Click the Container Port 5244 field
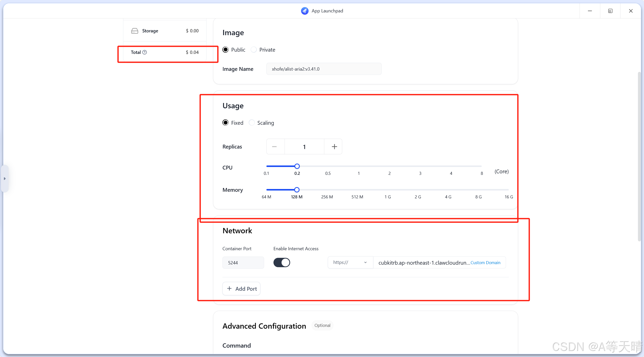The width and height of the screenshot is (644, 357). coord(243,263)
